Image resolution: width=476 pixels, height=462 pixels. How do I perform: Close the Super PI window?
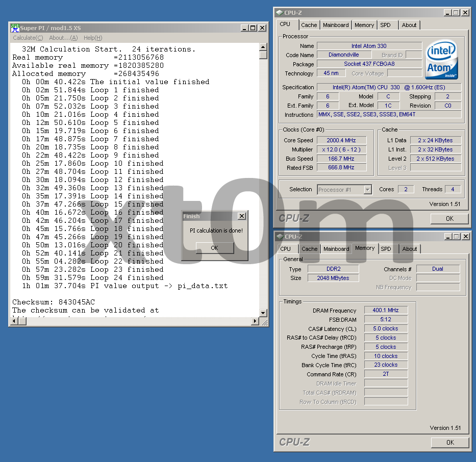[x=262, y=28]
